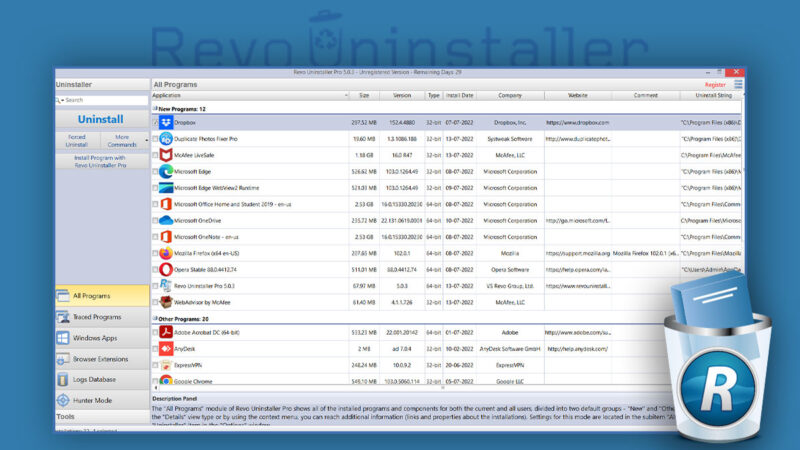The width and height of the screenshot is (800, 450).
Task: Sort by the Version column header
Action: tap(402, 95)
